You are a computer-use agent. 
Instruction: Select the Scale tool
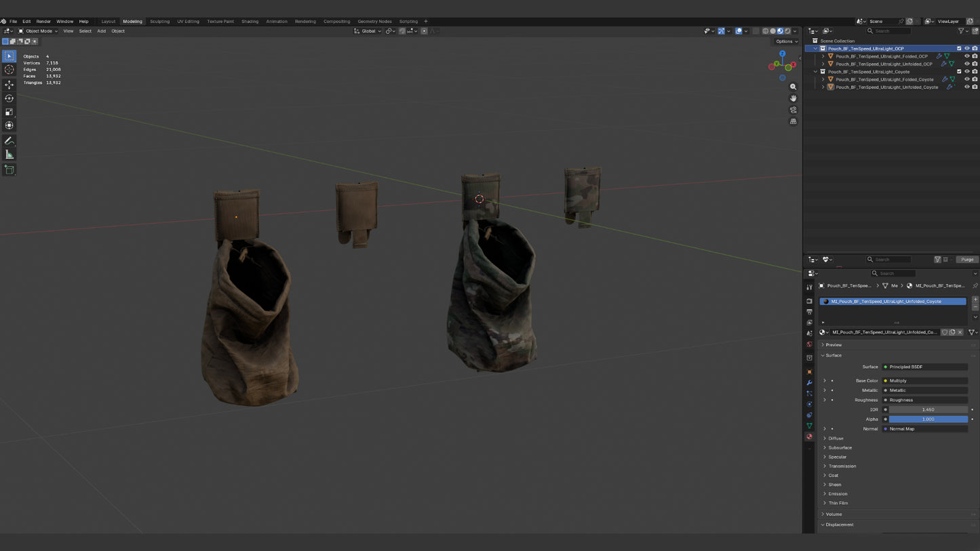(9, 112)
